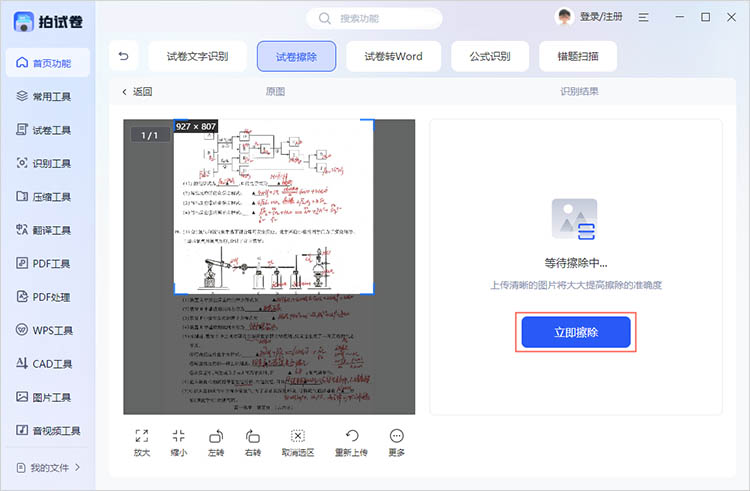Rotate image right with 右转 icon
The width and height of the screenshot is (750, 491).
click(x=253, y=436)
